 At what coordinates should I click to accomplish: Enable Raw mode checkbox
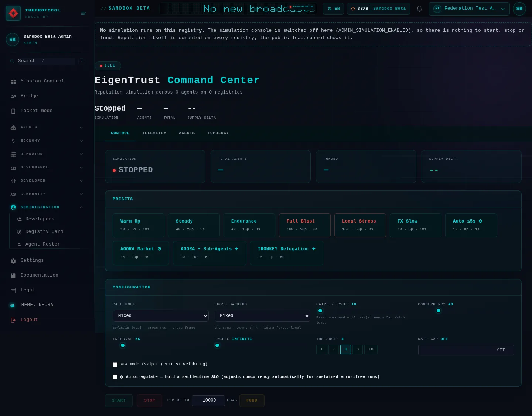click(115, 365)
